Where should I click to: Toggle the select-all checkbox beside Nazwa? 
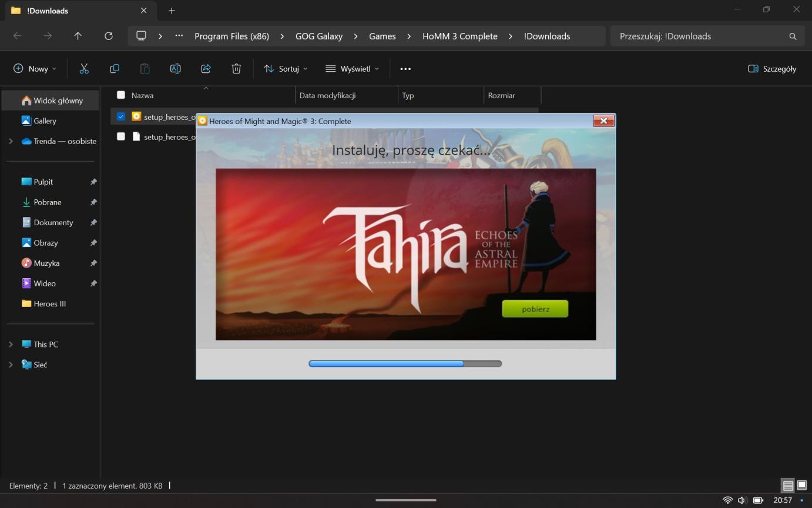[121, 95]
